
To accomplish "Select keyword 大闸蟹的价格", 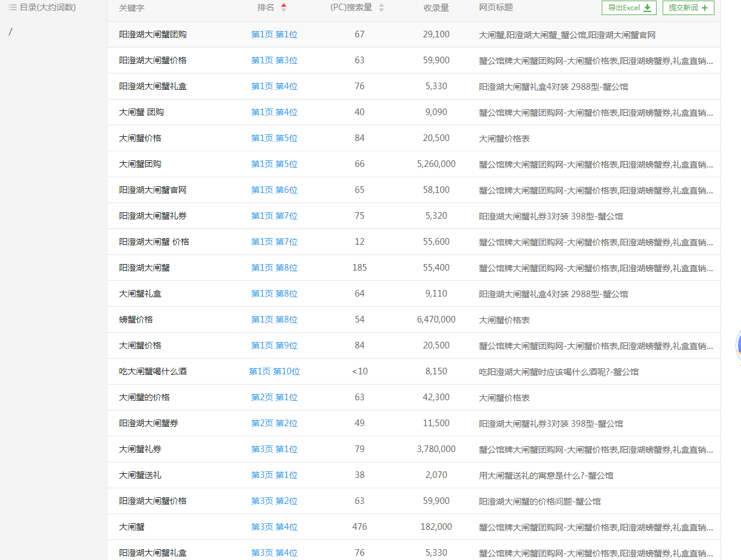I will (144, 397).
